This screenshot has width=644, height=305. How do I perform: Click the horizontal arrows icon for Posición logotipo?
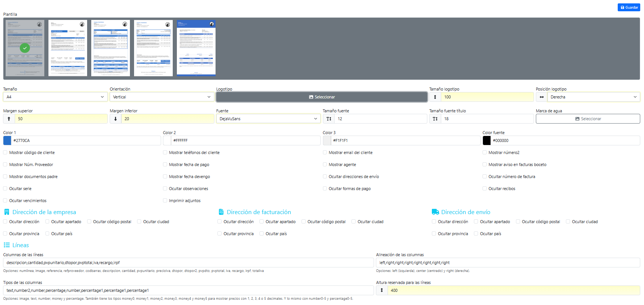point(541,97)
